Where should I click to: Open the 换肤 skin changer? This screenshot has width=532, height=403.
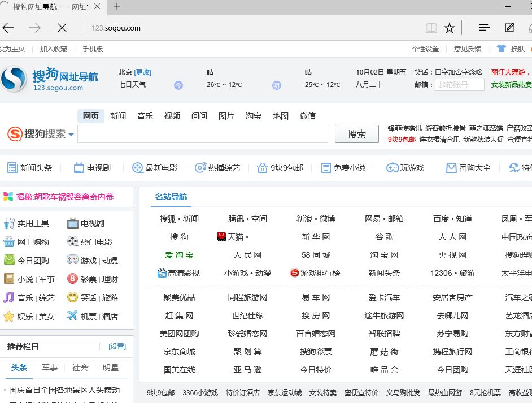pyautogui.click(x=512, y=49)
